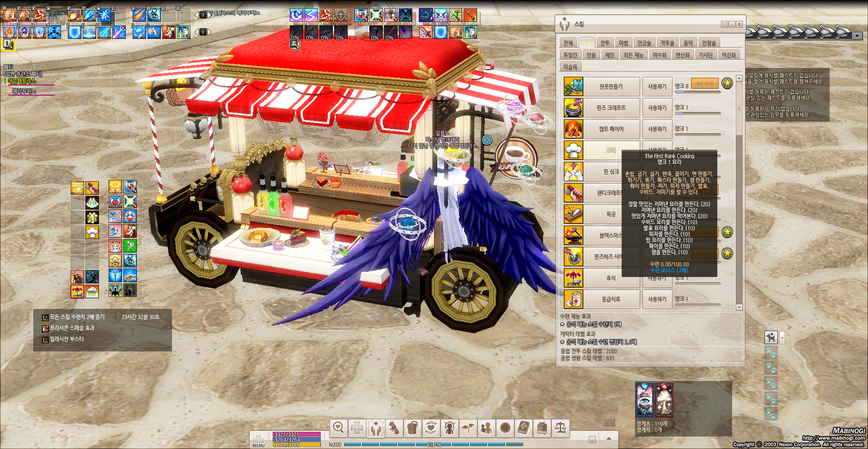
Task: Click the blue eye tarot card thumbnail
Action: (x=645, y=400)
